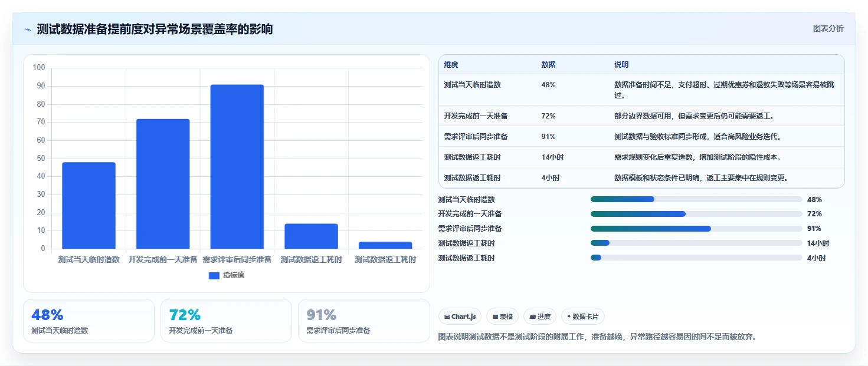Select the Chart.js tag chip
The image size is (868, 366).
460,316
